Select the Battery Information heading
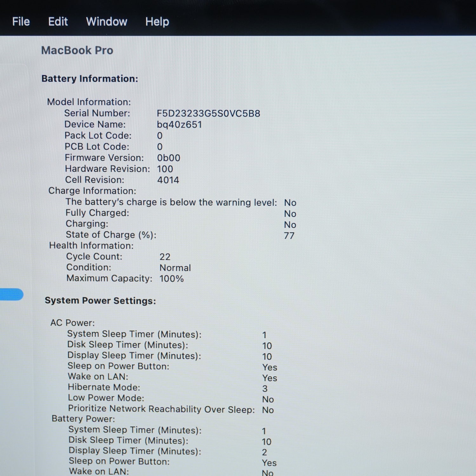 point(90,78)
